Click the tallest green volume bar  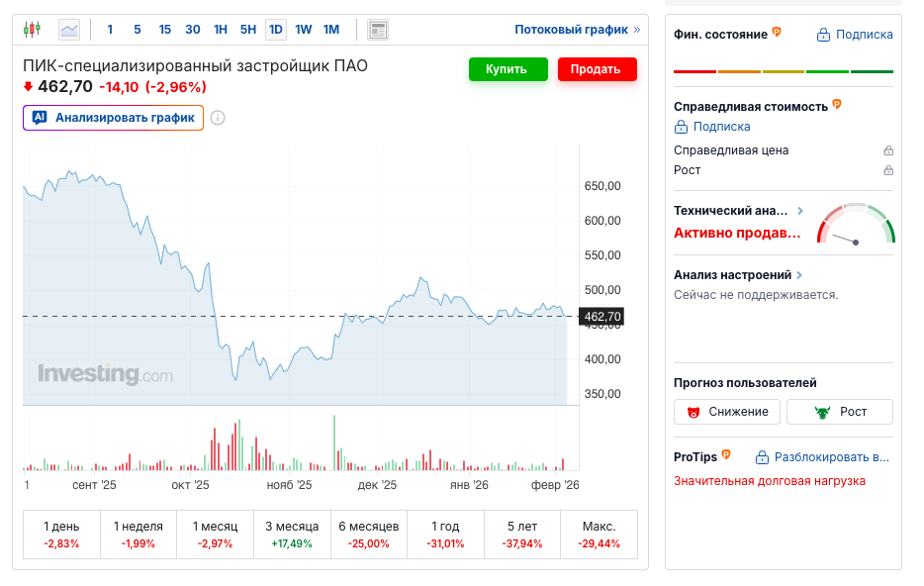click(x=334, y=442)
